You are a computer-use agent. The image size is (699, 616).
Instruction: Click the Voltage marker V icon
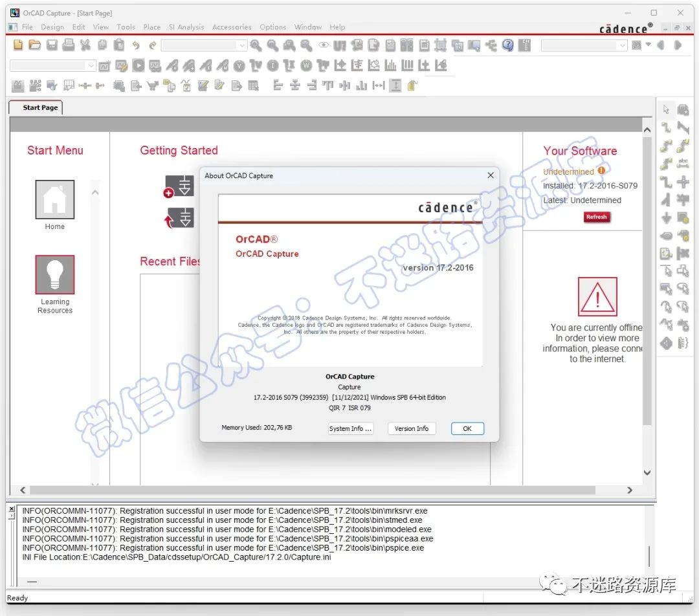click(x=239, y=66)
